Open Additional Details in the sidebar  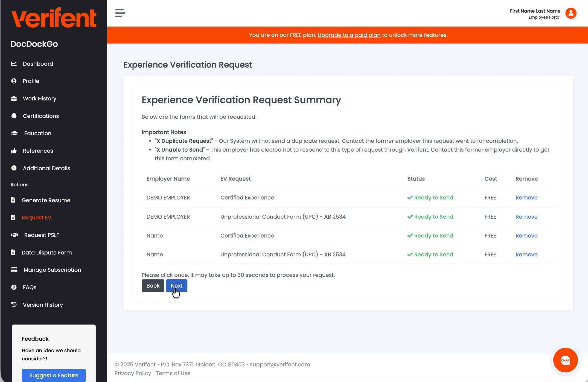point(46,168)
